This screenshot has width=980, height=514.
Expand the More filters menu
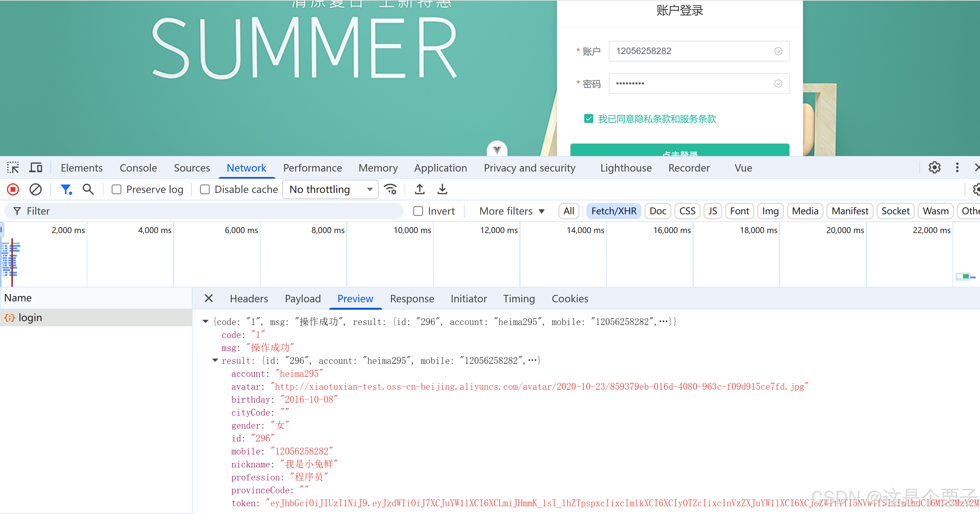512,211
